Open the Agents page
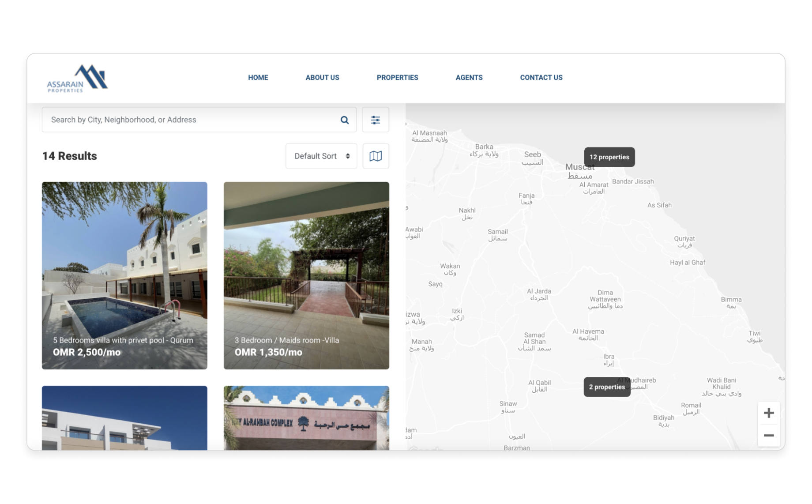Viewport: 812px width, 504px height. (469, 78)
